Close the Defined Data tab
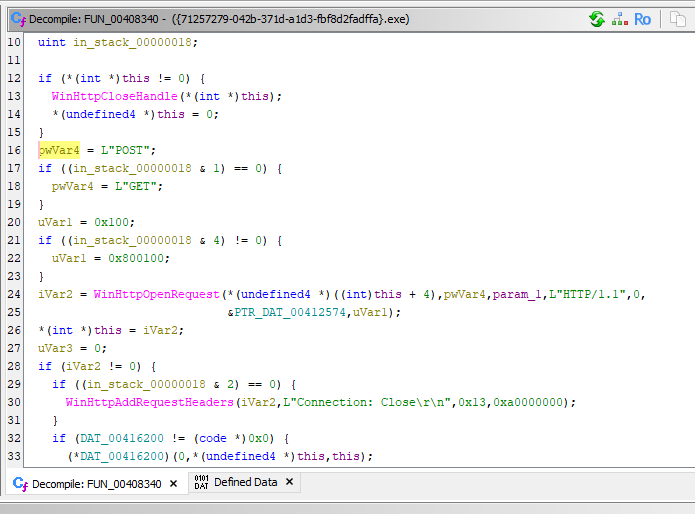The height and width of the screenshot is (514, 695). pyautogui.click(x=289, y=482)
